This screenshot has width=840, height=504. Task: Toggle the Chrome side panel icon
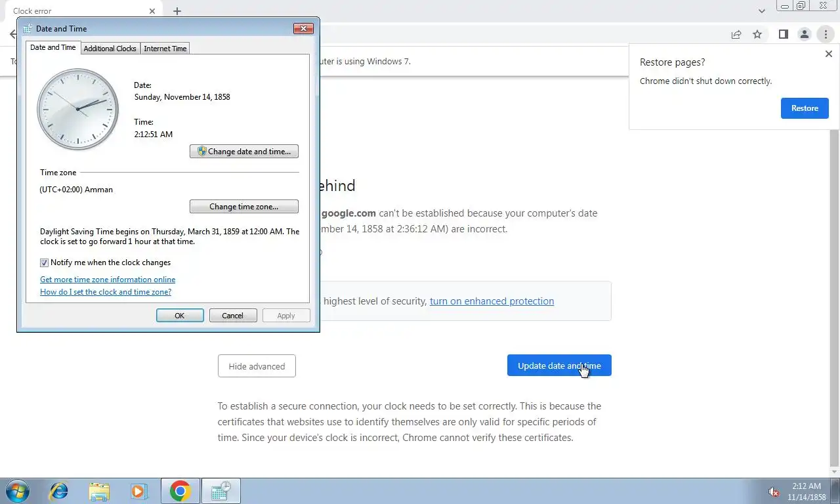point(783,34)
